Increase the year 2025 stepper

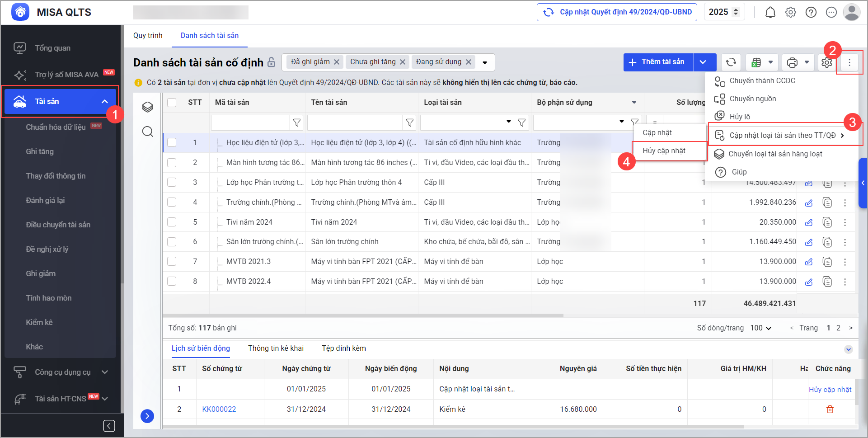[x=736, y=9]
